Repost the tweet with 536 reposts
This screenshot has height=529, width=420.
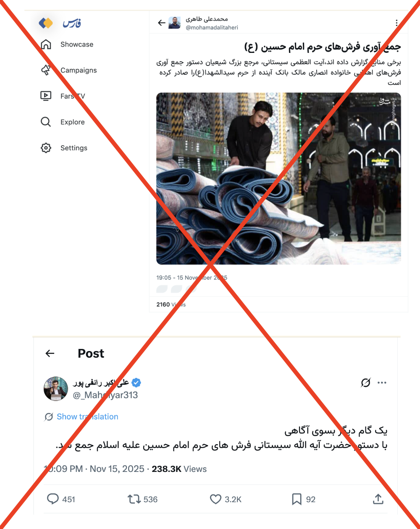point(134,499)
